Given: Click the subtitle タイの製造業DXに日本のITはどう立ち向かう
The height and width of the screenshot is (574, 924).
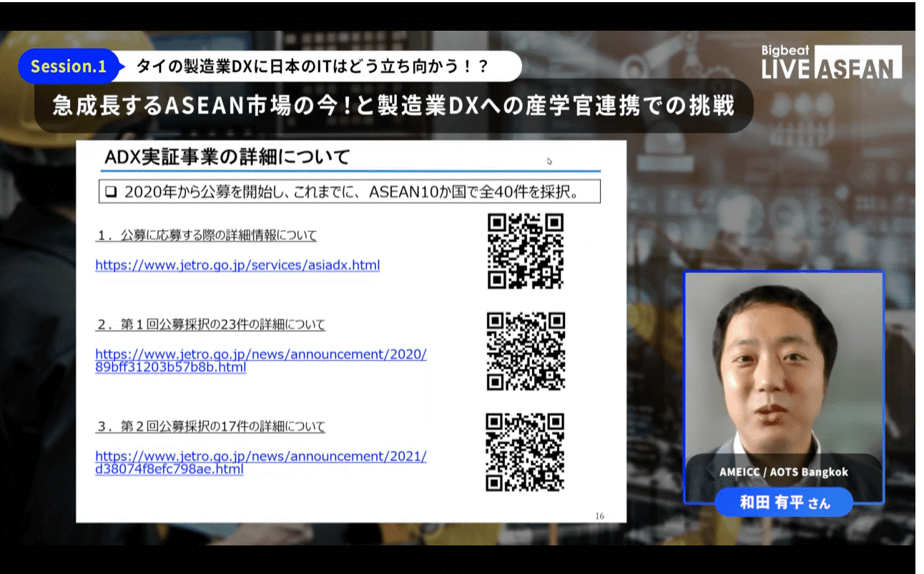Looking at the screenshot, I should coord(313,66).
